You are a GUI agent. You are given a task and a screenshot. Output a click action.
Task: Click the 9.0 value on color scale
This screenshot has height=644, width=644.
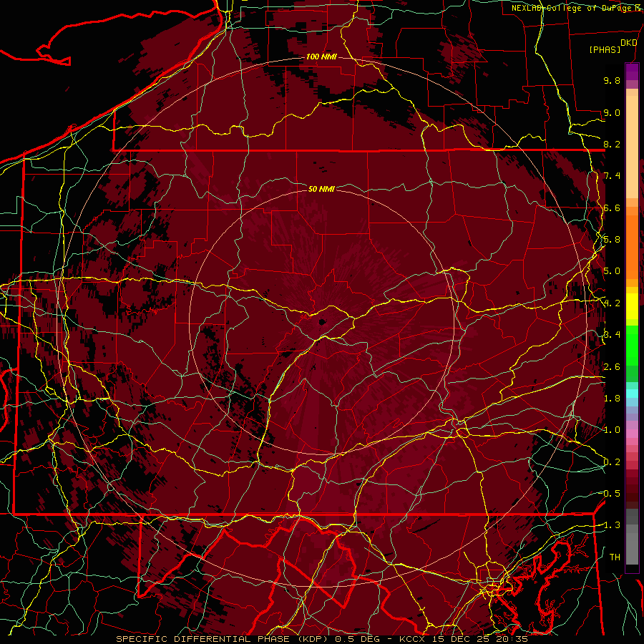[x=612, y=112]
